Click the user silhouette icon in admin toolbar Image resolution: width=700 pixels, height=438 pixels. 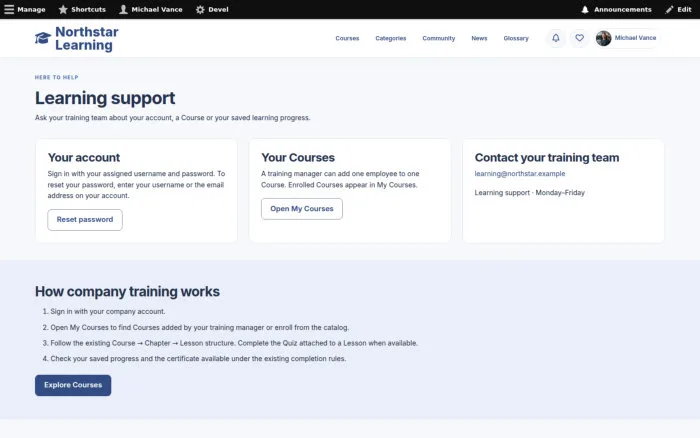point(123,9)
